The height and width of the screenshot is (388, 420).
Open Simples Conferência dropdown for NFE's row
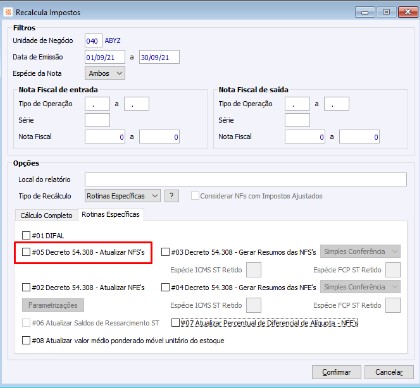point(360,287)
